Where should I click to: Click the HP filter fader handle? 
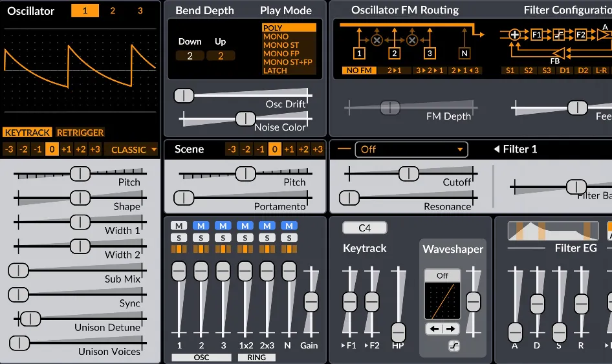click(x=398, y=333)
